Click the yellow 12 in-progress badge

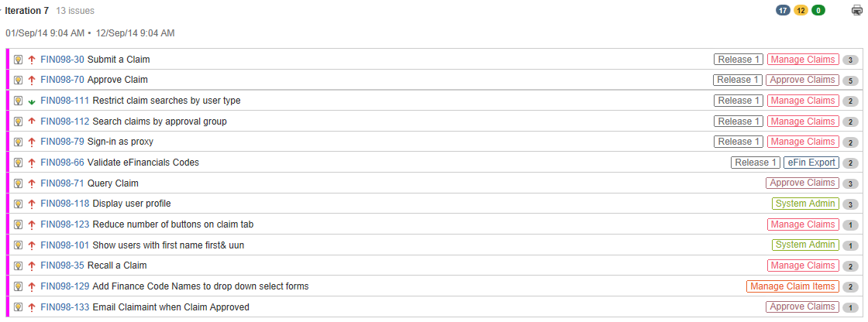pos(801,10)
